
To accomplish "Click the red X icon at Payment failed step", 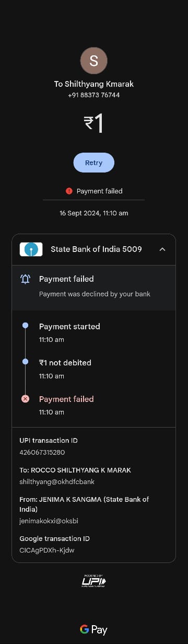I will tap(25, 399).
